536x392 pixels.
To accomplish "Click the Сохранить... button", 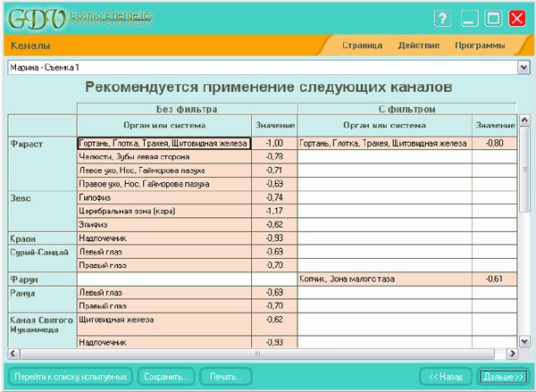I will tap(166, 377).
